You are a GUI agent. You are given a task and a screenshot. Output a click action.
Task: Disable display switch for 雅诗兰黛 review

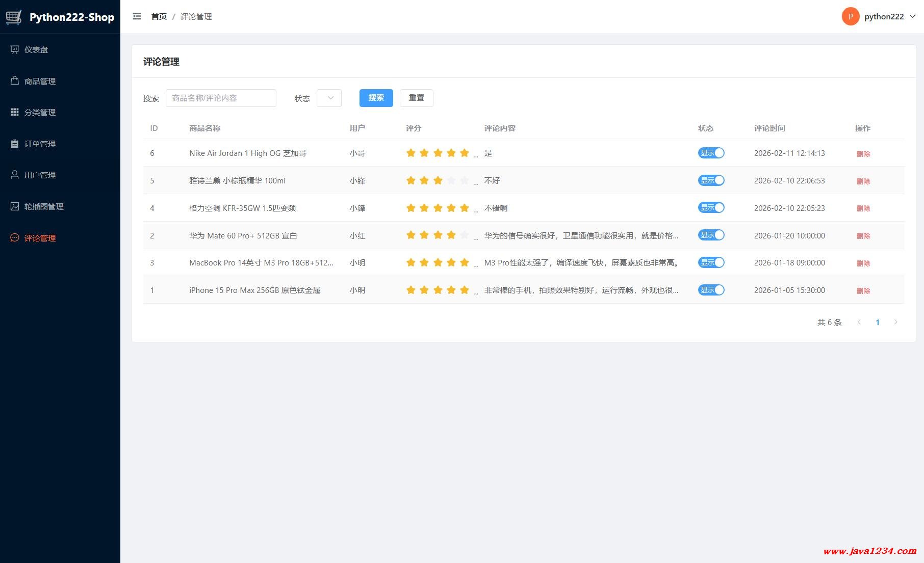[x=711, y=180]
